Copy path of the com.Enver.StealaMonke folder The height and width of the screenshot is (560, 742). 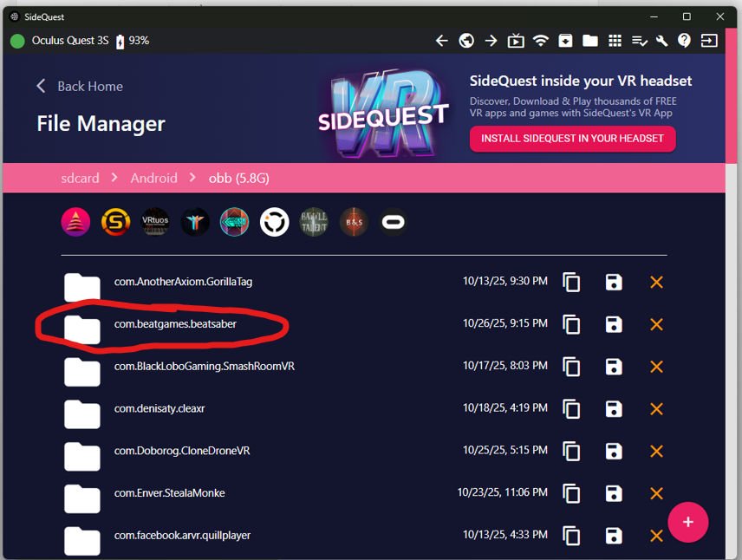[571, 494]
